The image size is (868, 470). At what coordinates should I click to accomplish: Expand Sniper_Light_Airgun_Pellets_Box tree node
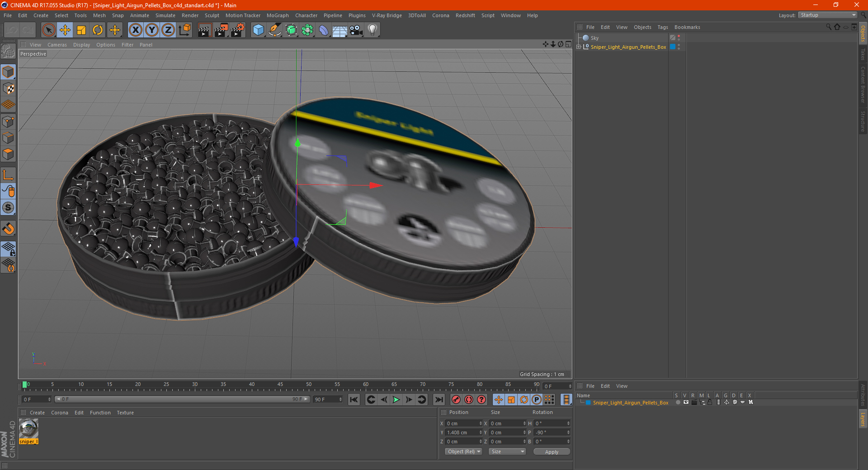[x=579, y=47]
